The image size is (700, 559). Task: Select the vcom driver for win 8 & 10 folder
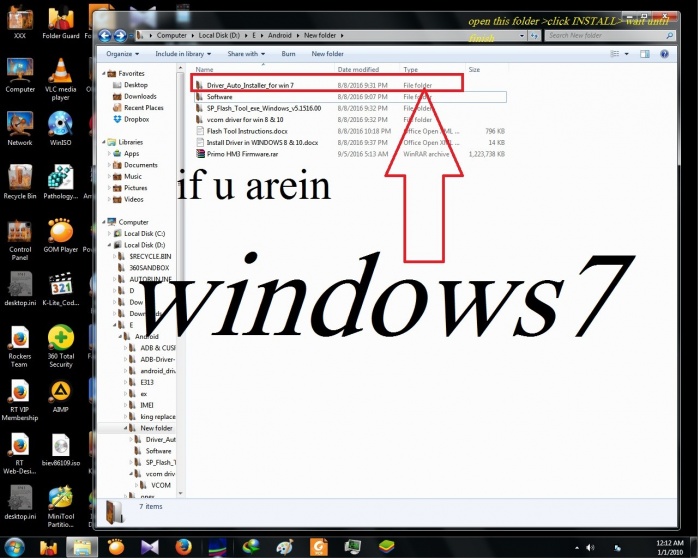[350, 120]
